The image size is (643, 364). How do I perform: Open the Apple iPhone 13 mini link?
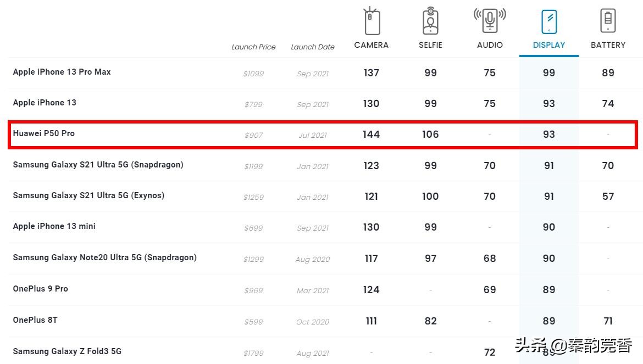[54, 226]
